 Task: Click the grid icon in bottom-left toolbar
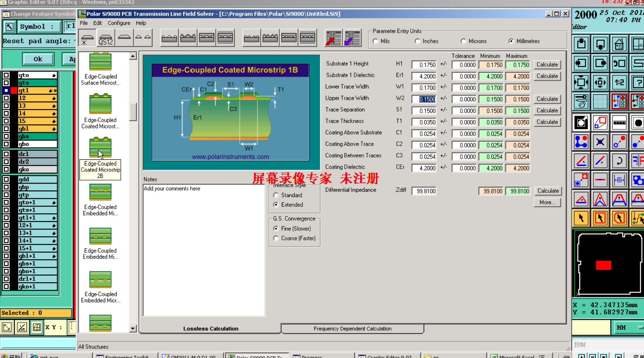37,327
